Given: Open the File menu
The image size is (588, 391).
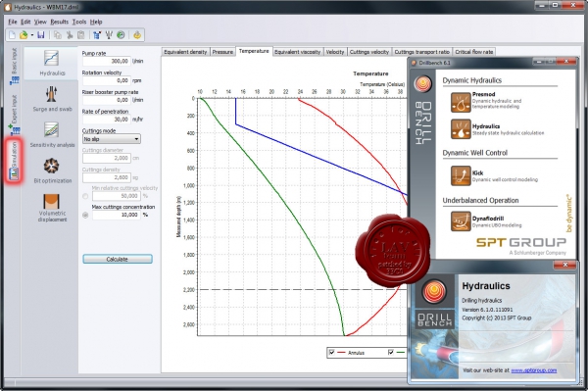Looking at the screenshot, I should 13,22.
